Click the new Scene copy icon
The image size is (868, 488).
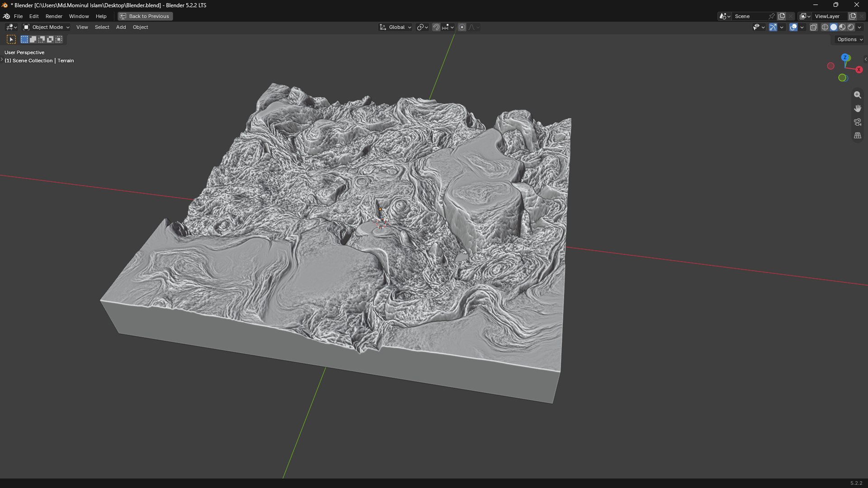(x=782, y=16)
